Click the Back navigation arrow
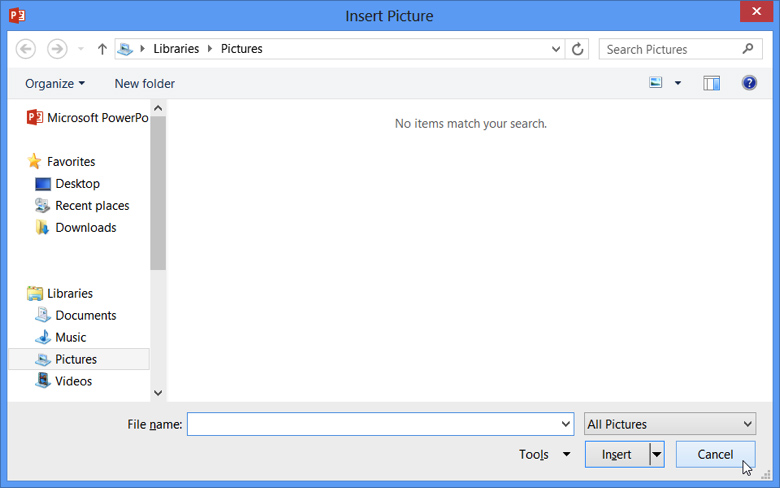The image size is (780, 488). pos(26,49)
